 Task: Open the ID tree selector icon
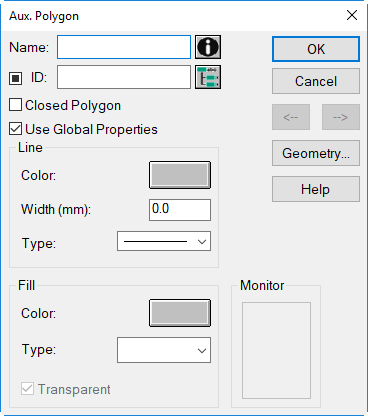pyautogui.click(x=208, y=77)
